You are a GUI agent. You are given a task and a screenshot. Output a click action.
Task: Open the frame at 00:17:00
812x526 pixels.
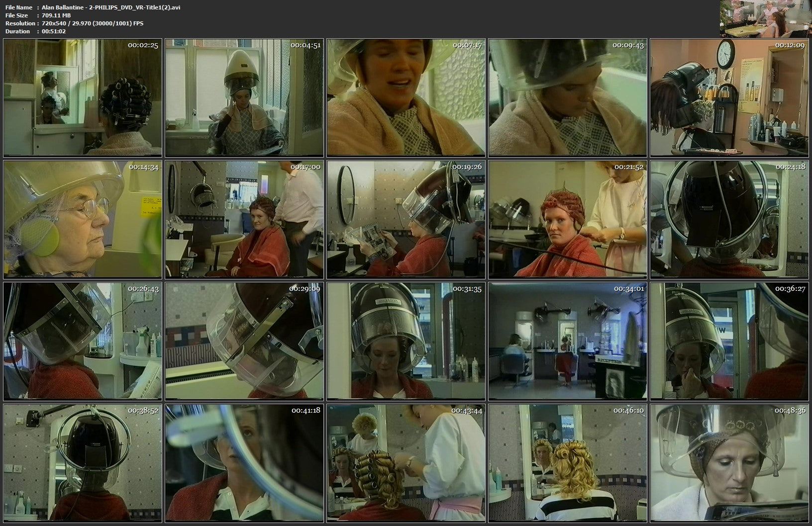(x=244, y=219)
